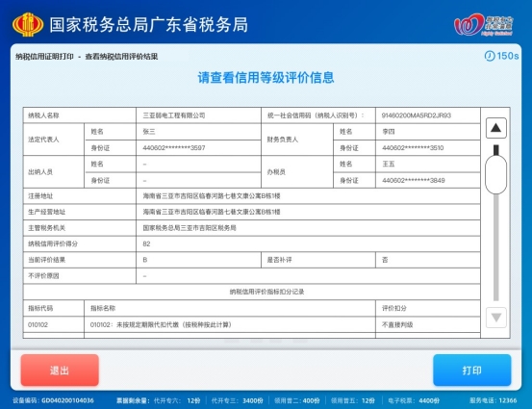Click the finance officer name 李四
Screen dimensions: 532x409
click(x=389, y=132)
